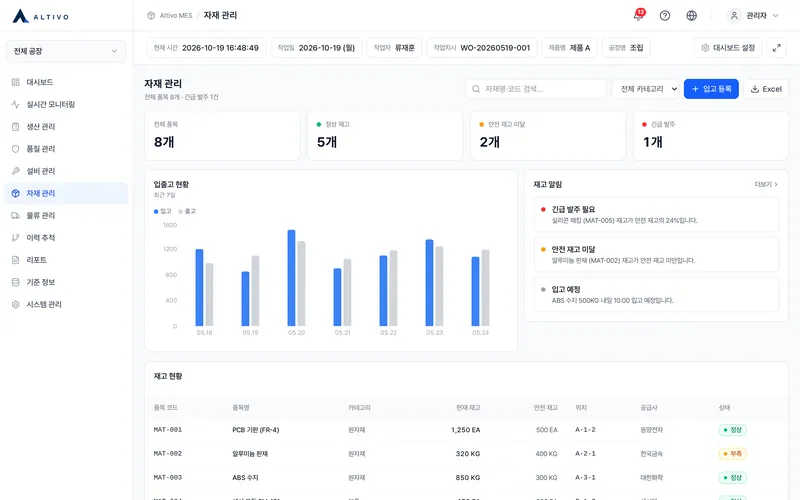This screenshot has width=800, height=500.
Task: Click the 1,250 EA stock value
Action: [x=466, y=430]
